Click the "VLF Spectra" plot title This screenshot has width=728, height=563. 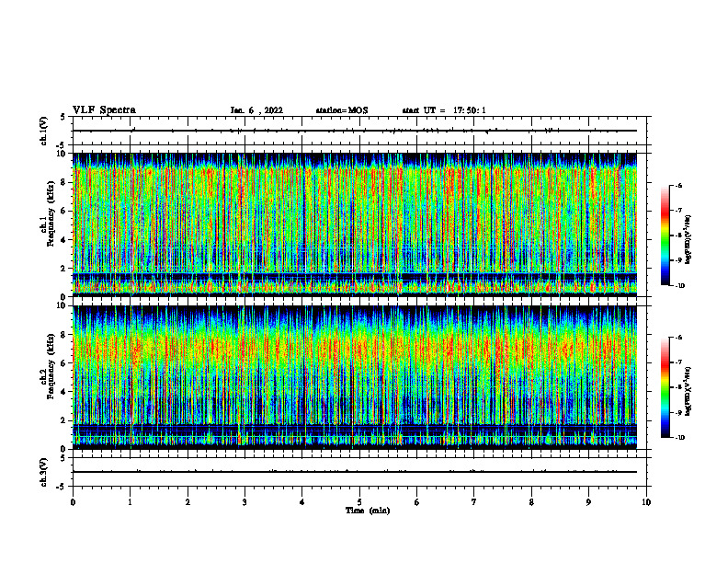coord(104,110)
